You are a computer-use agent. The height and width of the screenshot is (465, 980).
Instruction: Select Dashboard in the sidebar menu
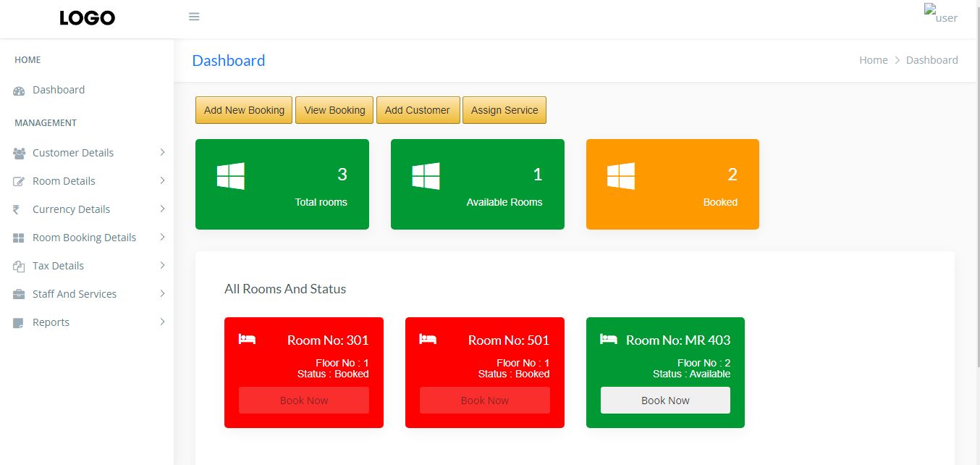(x=58, y=90)
